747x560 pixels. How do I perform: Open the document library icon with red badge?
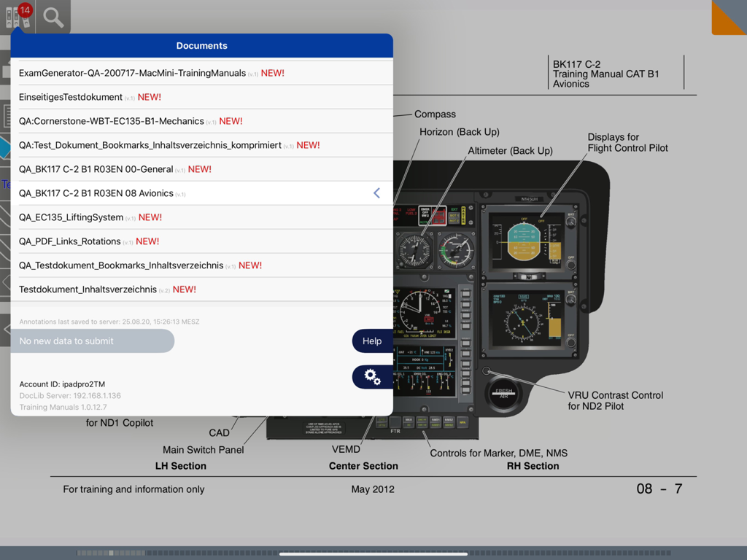pyautogui.click(x=17, y=17)
